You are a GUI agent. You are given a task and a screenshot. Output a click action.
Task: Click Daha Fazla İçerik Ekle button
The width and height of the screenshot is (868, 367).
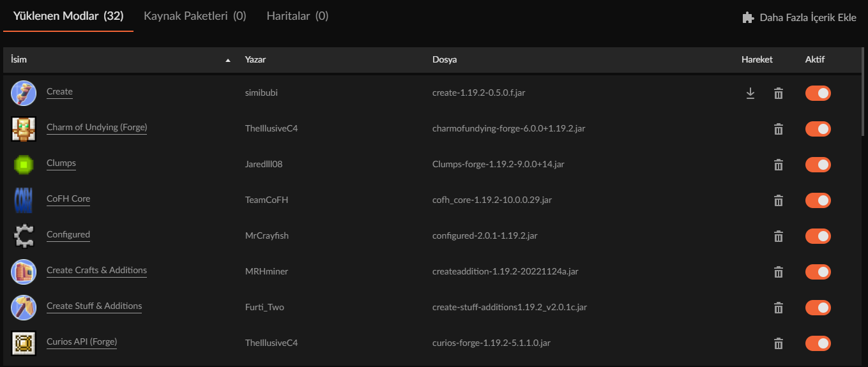click(799, 18)
